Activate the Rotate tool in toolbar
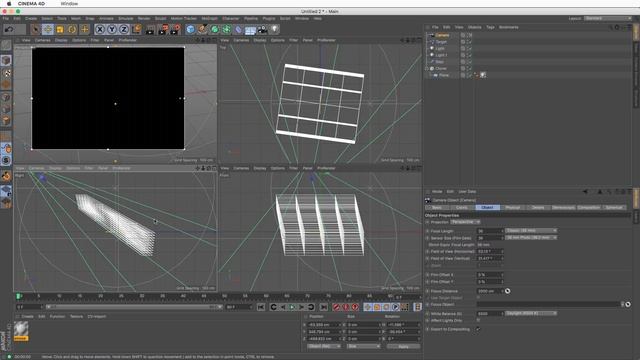Image resolution: width=640 pixels, height=360 pixels. (x=72, y=29)
